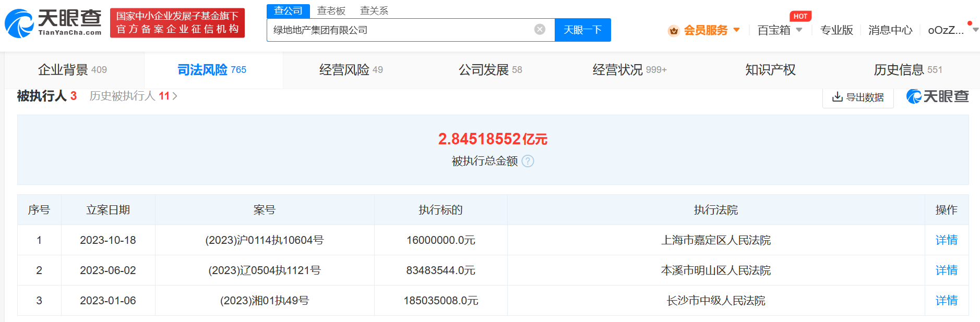Open the question mark help for 被执行总金额

528,161
